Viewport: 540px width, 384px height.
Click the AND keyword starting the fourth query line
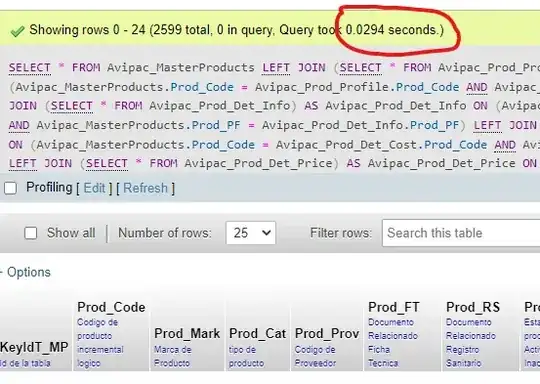pos(19,125)
